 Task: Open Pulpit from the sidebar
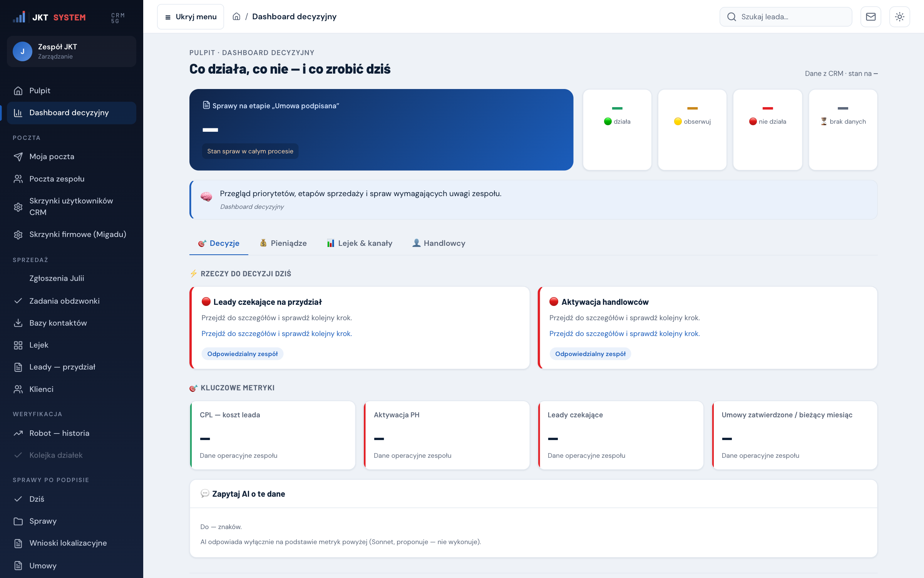pos(72,91)
